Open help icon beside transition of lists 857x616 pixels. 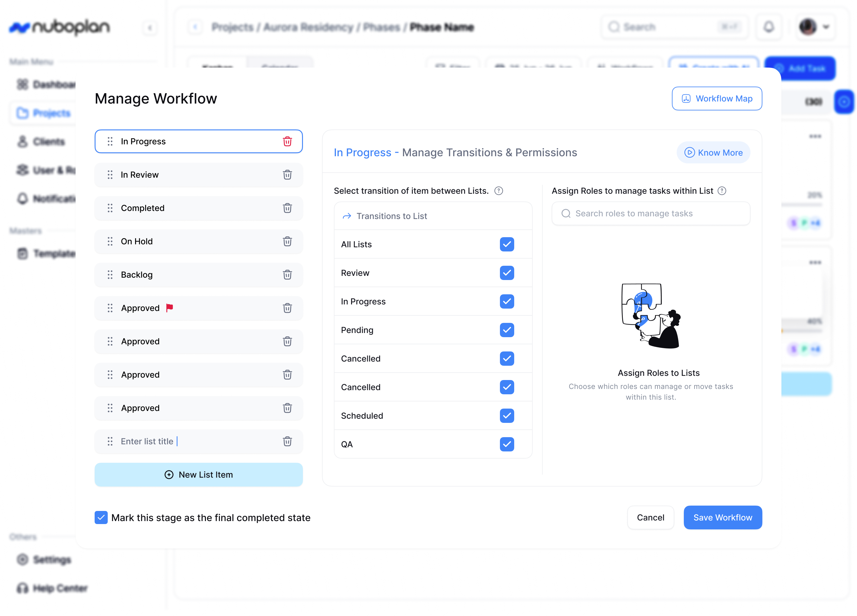(x=498, y=191)
